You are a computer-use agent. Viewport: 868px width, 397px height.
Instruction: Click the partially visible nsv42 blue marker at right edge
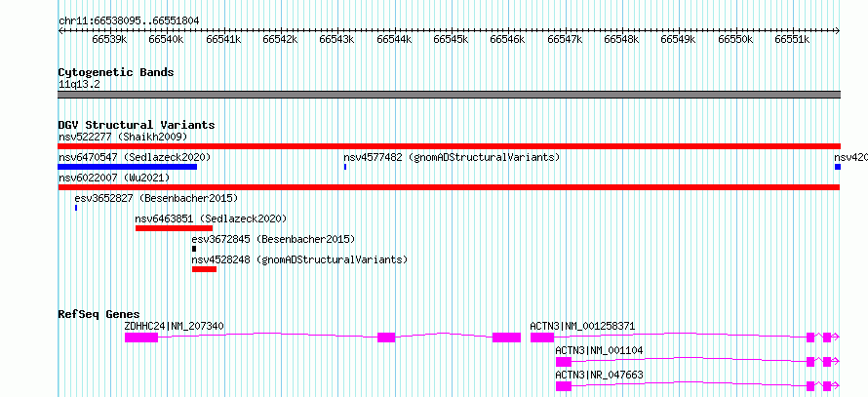pos(838,167)
